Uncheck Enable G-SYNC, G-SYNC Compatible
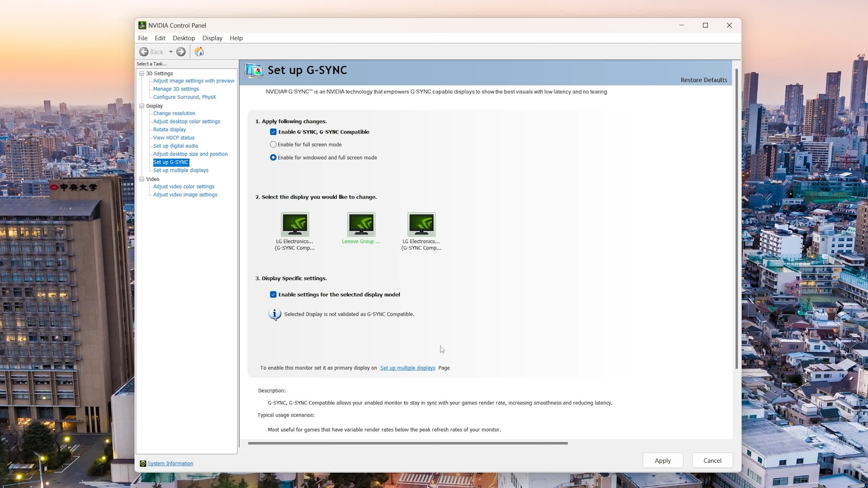 tap(273, 132)
